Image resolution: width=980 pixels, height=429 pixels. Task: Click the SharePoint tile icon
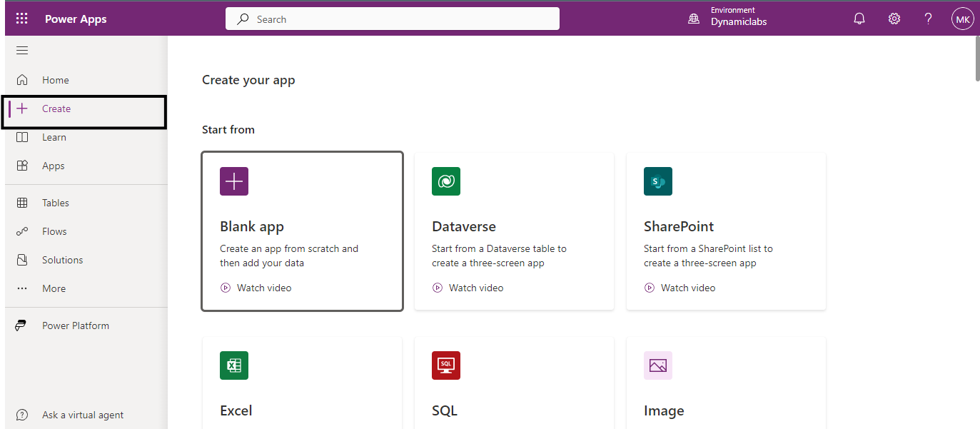[657, 181]
